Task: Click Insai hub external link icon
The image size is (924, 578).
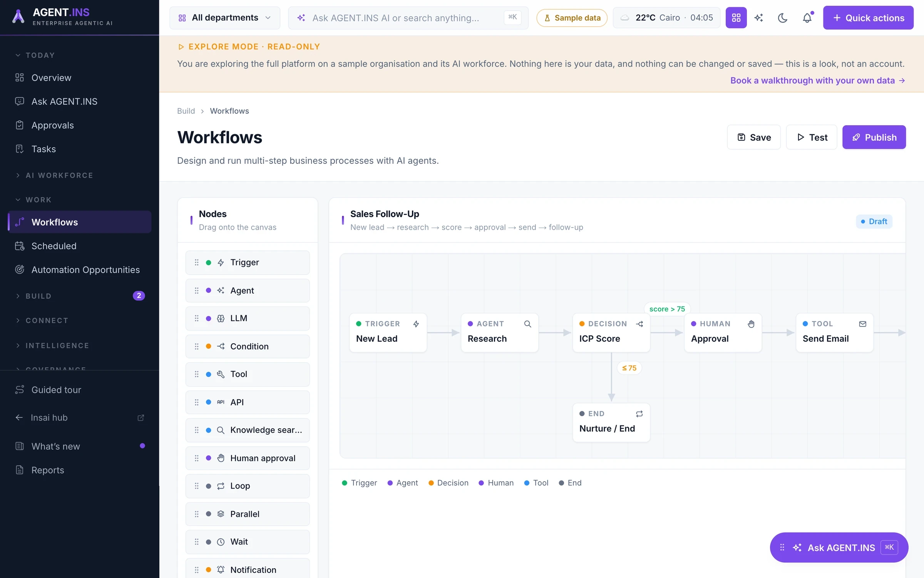Action: point(141,418)
